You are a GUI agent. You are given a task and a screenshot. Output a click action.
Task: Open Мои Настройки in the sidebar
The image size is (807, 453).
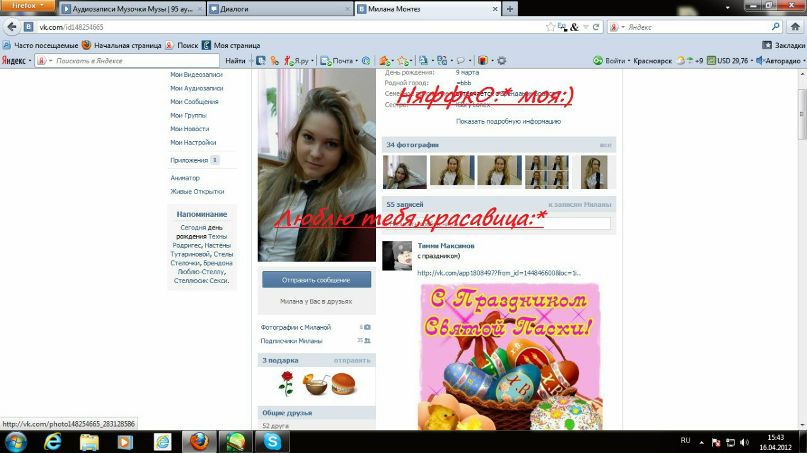pyautogui.click(x=193, y=142)
